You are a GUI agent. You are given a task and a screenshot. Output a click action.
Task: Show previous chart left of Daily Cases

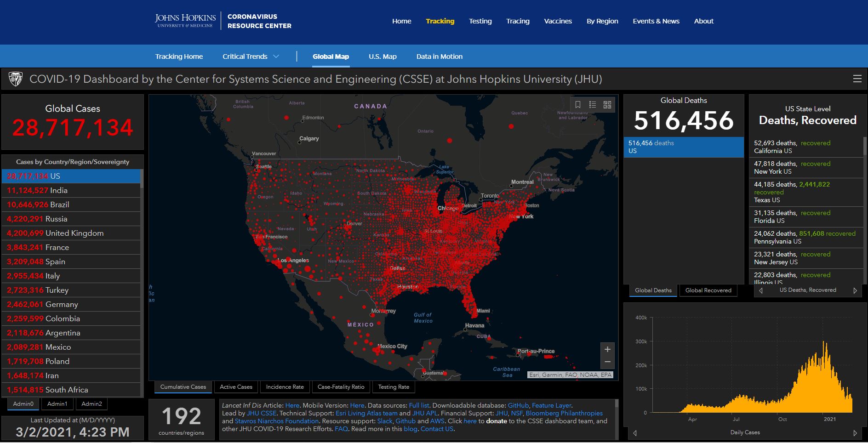[635, 433]
